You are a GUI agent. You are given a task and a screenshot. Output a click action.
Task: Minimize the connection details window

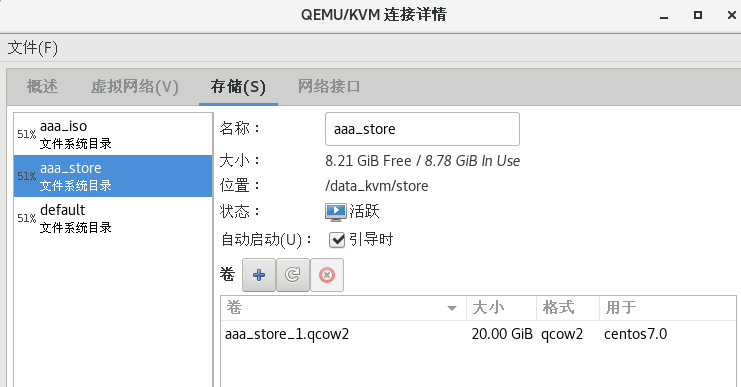click(664, 16)
